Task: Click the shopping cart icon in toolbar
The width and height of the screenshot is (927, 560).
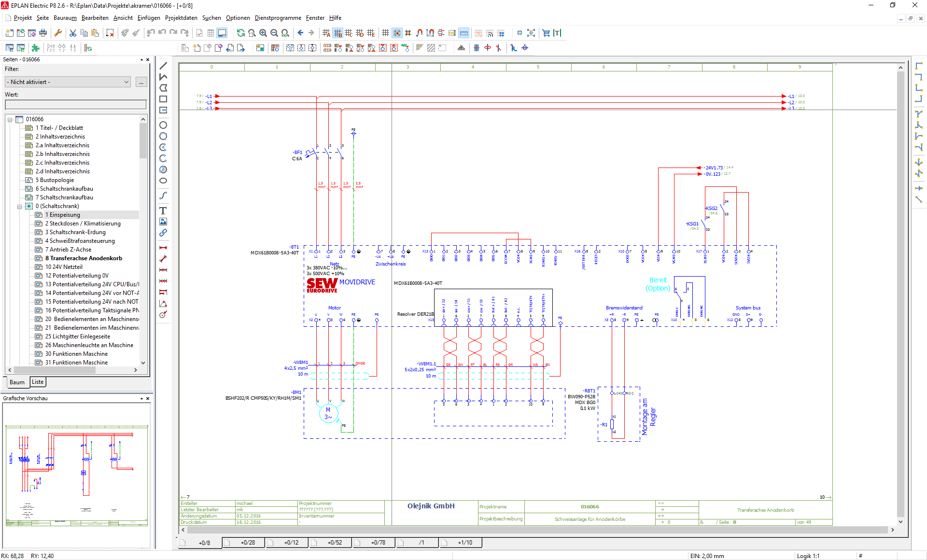Action: 546,33
